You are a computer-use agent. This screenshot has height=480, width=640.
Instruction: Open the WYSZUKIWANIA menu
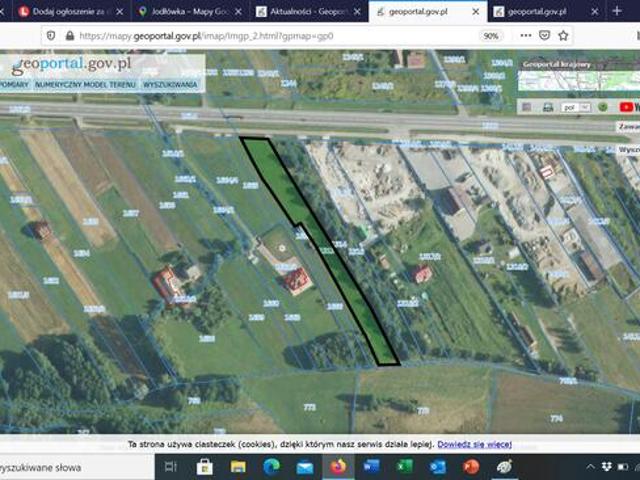click(x=170, y=85)
